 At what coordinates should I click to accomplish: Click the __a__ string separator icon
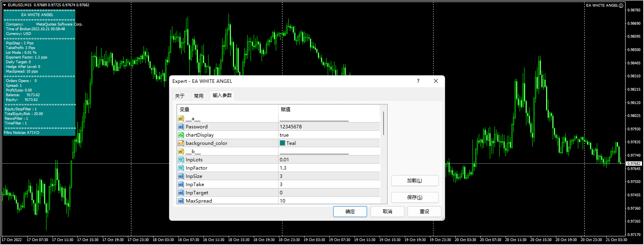181,119
